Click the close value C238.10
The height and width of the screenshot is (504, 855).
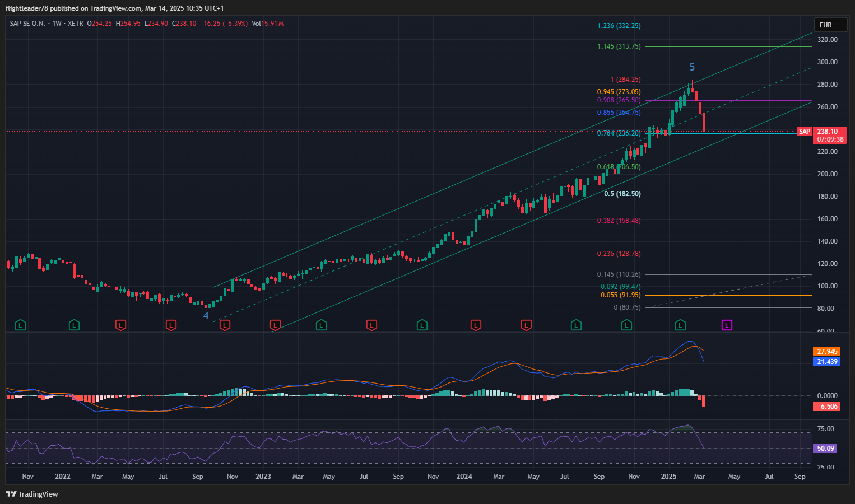[x=184, y=24]
